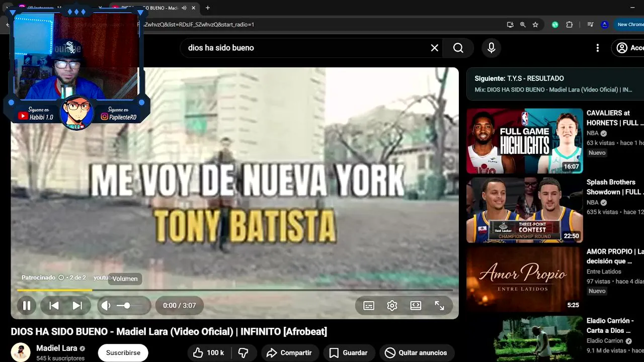
Task: Toggle subtitles with the captions icon
Action: coord(369,305)
